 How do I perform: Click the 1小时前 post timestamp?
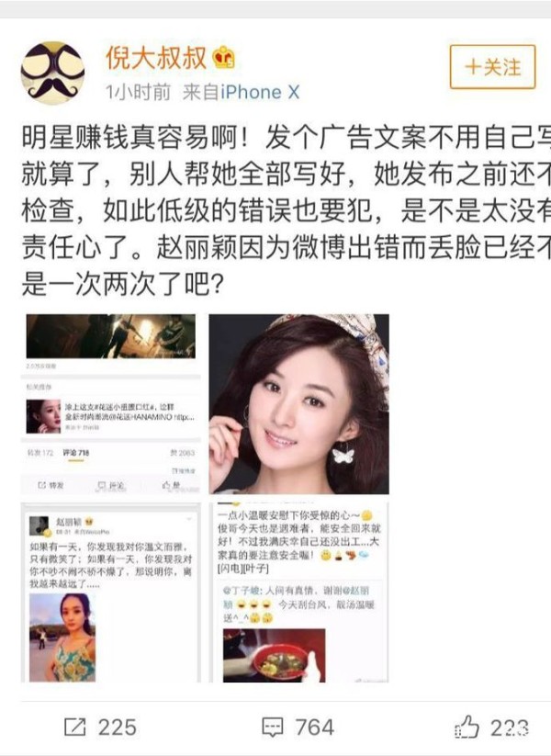[x=138, y=92]
